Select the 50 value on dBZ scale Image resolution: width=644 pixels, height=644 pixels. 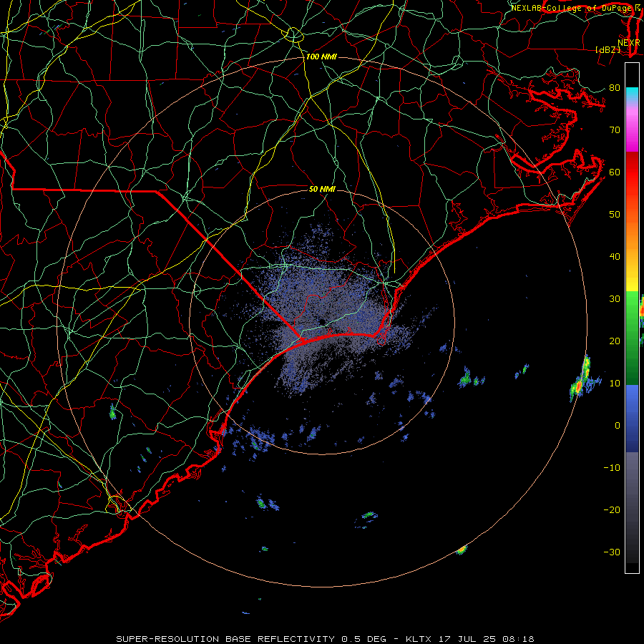click(x=615, y=215)
